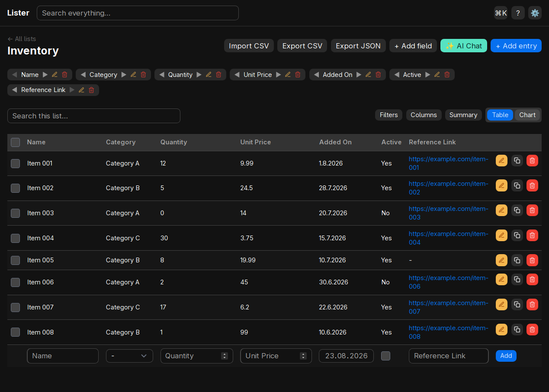Click the + Add field button
Image resolution: width=549 pixels, height=392 pixels.
coord(413,46)
